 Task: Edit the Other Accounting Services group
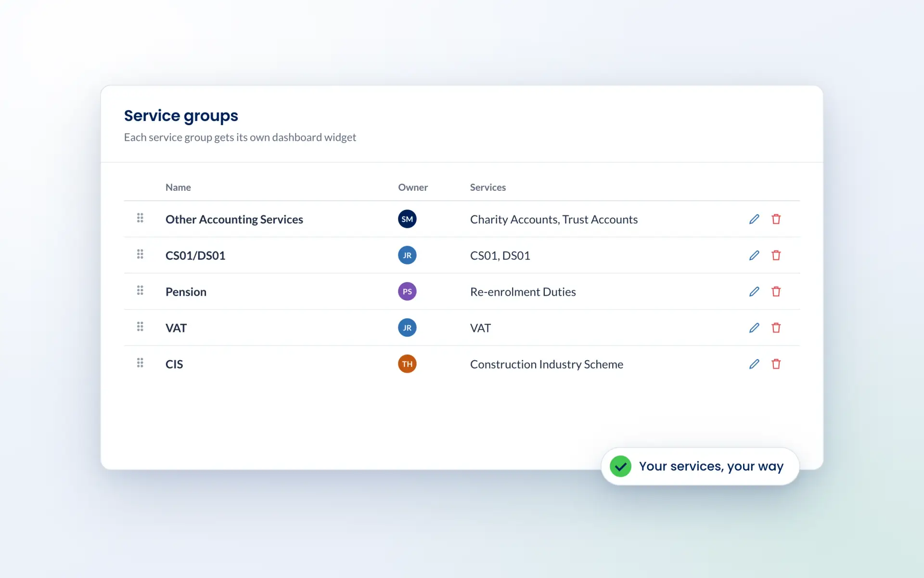(x=754, y=219)
